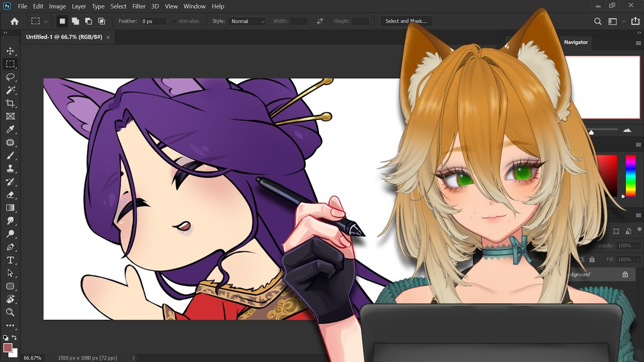Open the Layers panel menu
The image size is (644, 362).
[638, 215]
